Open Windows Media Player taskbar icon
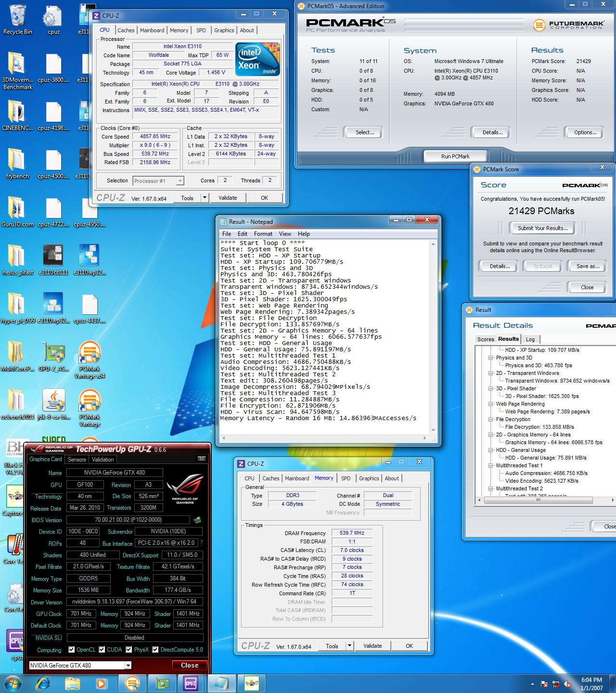This screenshot has width=616, height=693. coord(101,683)
